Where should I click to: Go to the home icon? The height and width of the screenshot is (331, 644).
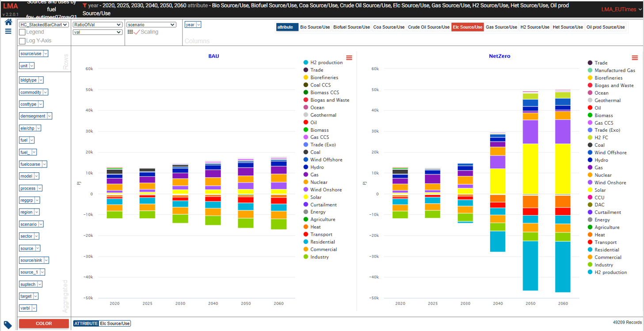[x=8, y=22]
